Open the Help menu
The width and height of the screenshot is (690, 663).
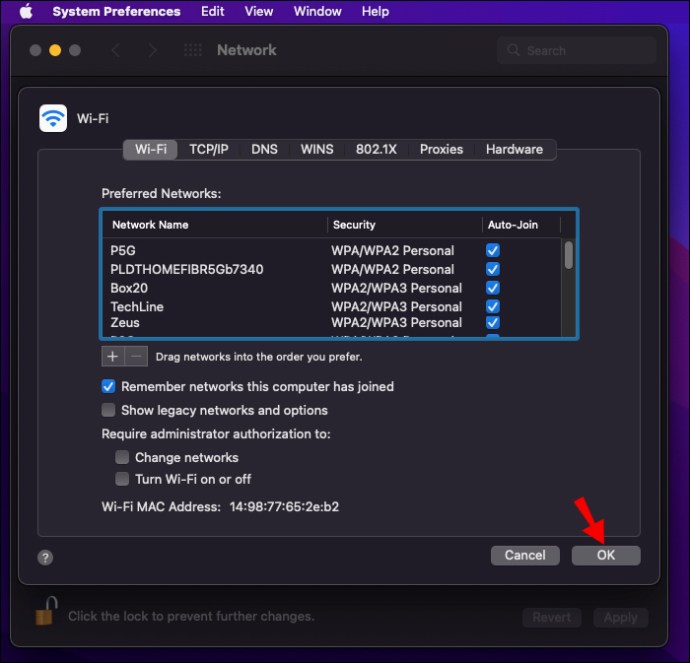point(375,11)
